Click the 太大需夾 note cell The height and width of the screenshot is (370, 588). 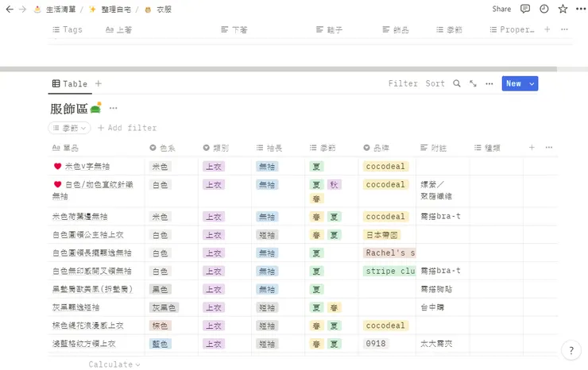point(436,343)
